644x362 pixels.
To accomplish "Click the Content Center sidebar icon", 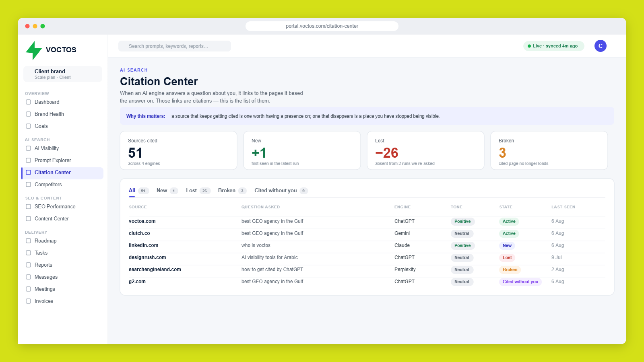I will [28, 219].
